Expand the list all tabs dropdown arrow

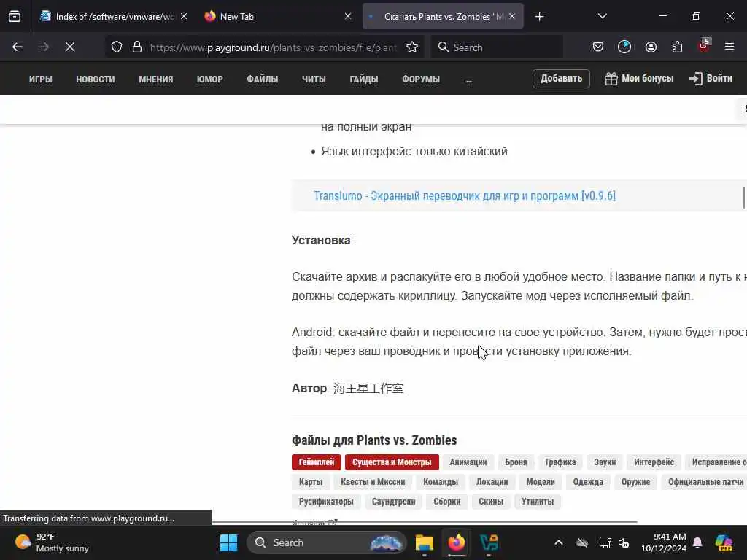point(602,16)
